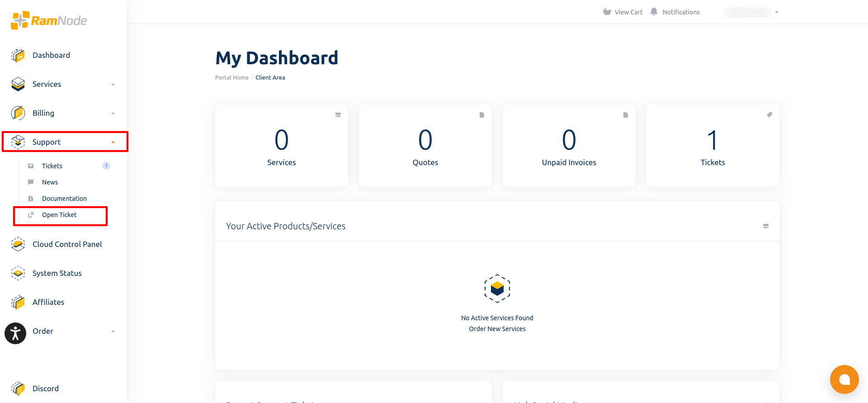Click the Notifications bell icon
The image size is (868, 403).
[654, 12]
